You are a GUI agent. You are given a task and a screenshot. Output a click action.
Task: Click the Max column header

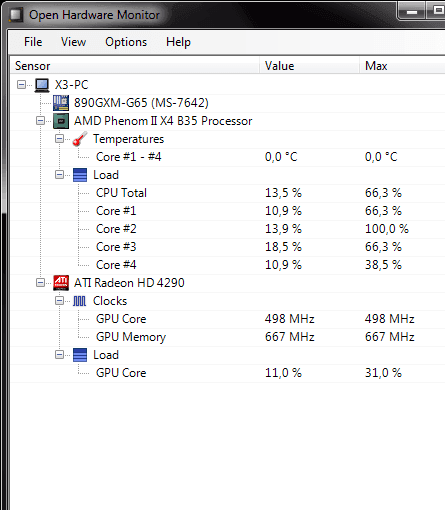click(x=402, y=66)
